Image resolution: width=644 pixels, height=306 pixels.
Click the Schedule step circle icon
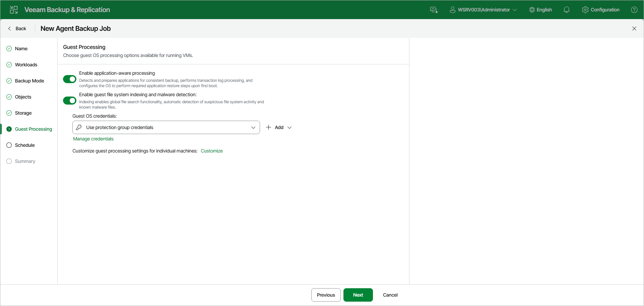(9, 145)
